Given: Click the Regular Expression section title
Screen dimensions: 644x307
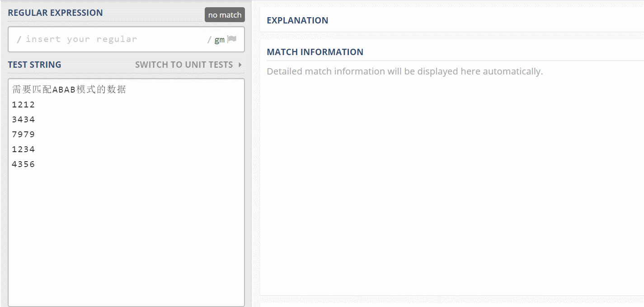Looking at the screenshot, I should click(x=55, y=13).
